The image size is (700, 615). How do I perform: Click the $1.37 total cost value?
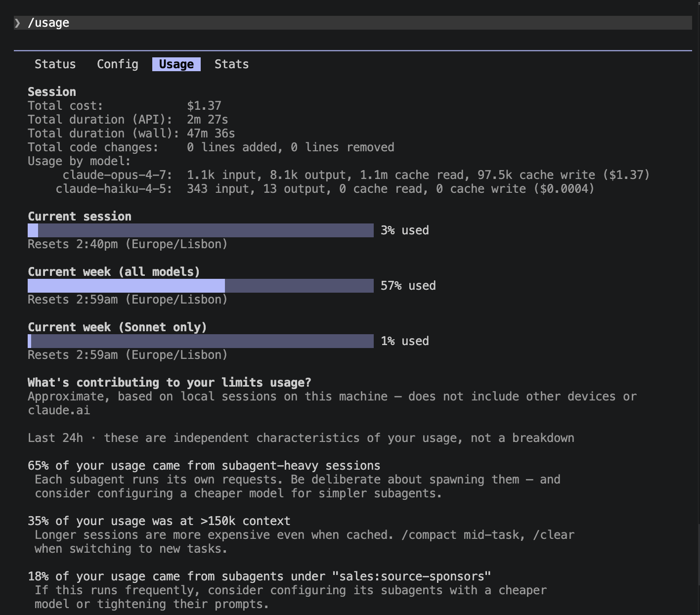204,106
